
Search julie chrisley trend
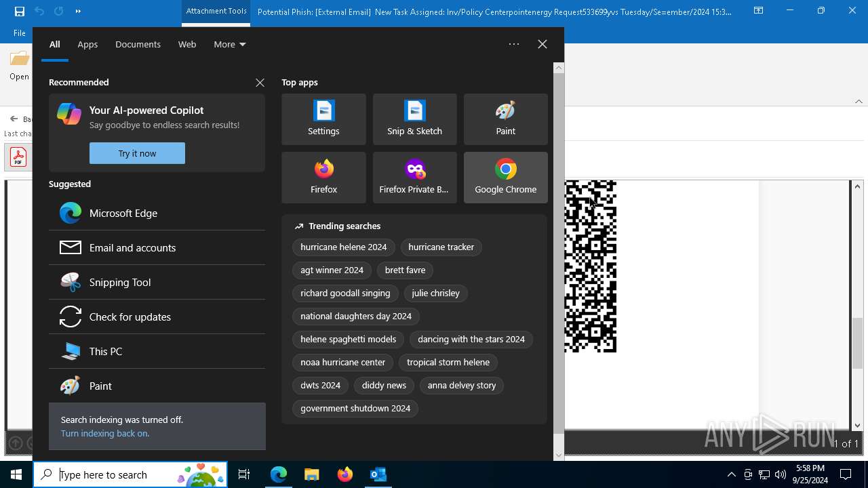point(435,293)
